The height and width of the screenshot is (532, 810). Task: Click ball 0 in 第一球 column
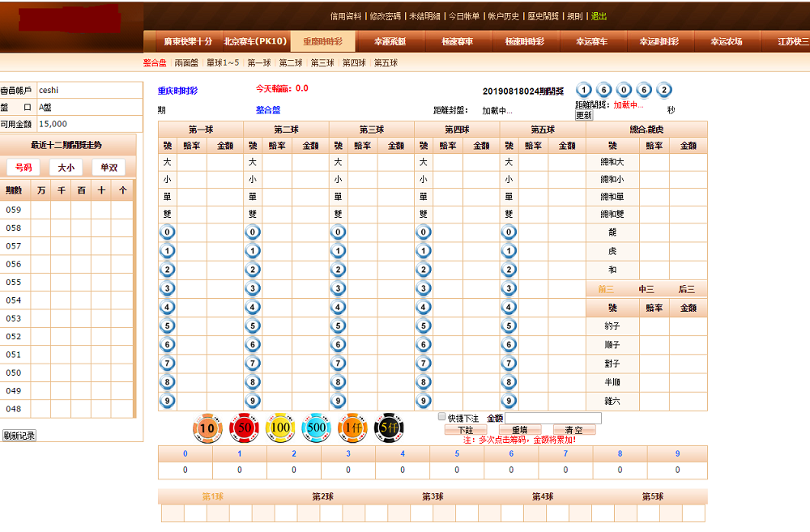(x=167, y=232)
